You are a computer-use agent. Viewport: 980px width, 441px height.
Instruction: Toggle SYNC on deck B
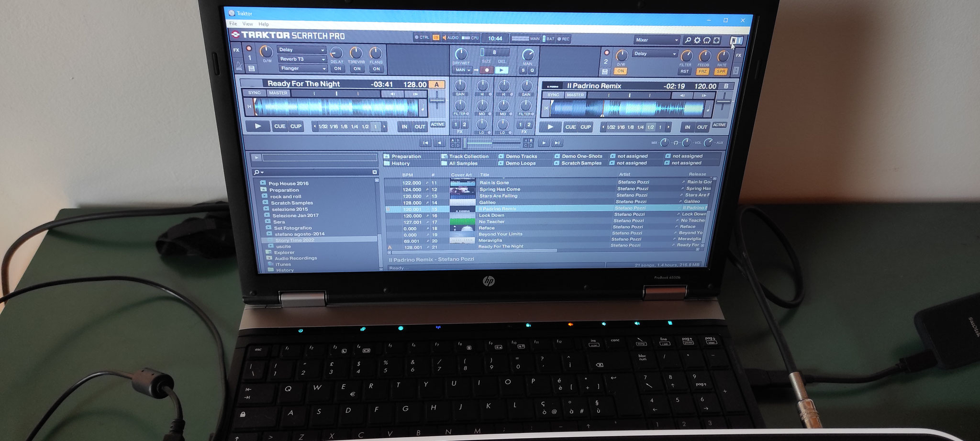[x=553, y=95]
